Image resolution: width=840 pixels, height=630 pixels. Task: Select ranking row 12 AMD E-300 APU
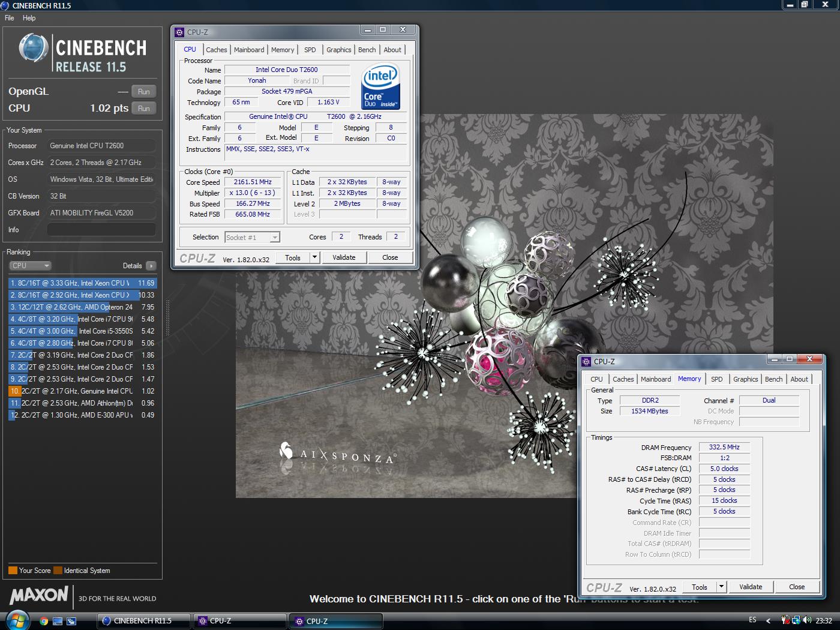(82, 415)
